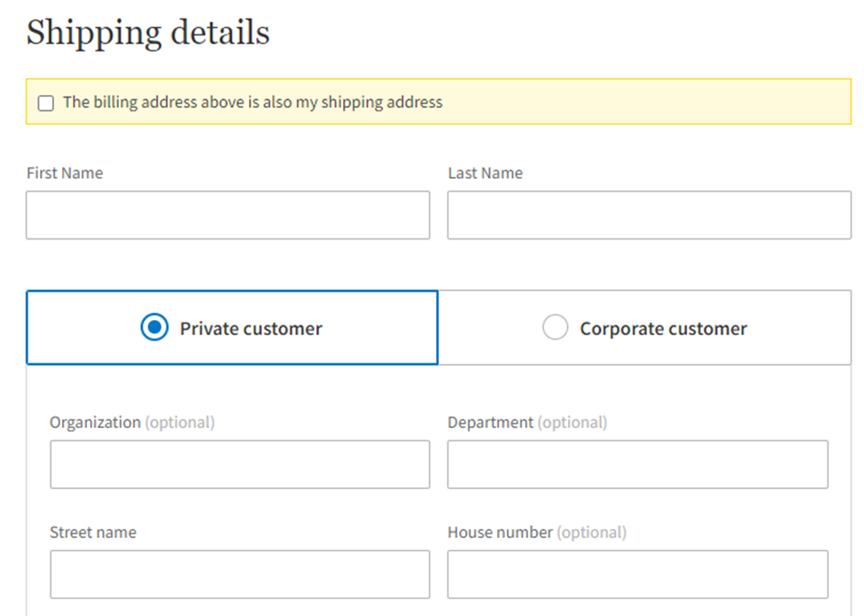This screenshot has height=616, width=864.
Task: Select the Corporate customer radio circle
Action: [555, 328]
